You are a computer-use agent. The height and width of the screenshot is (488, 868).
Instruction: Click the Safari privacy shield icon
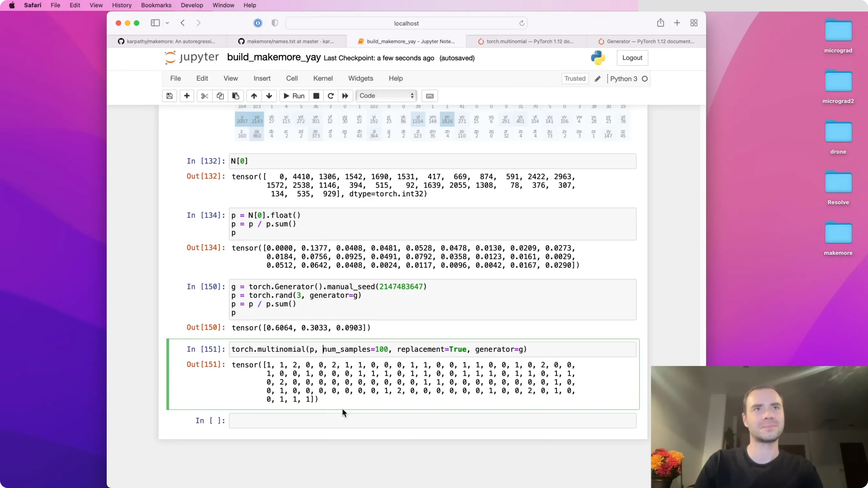tap(274, 23)
